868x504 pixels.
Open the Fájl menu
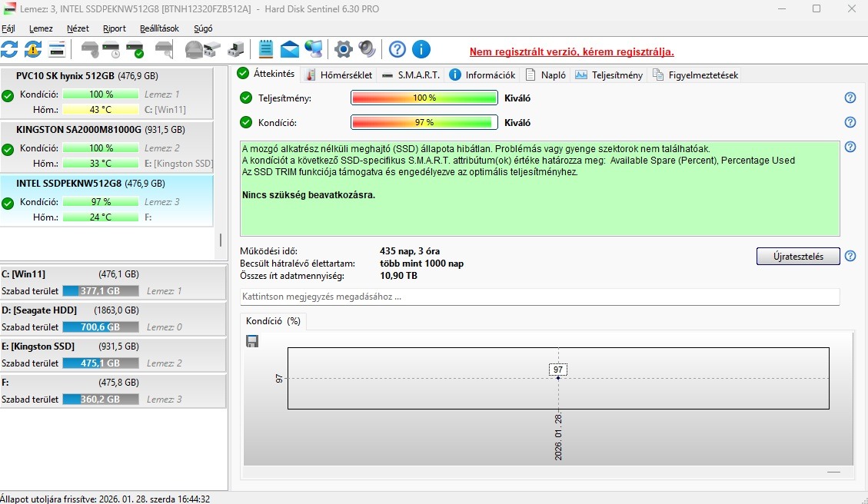click(8, 28)
